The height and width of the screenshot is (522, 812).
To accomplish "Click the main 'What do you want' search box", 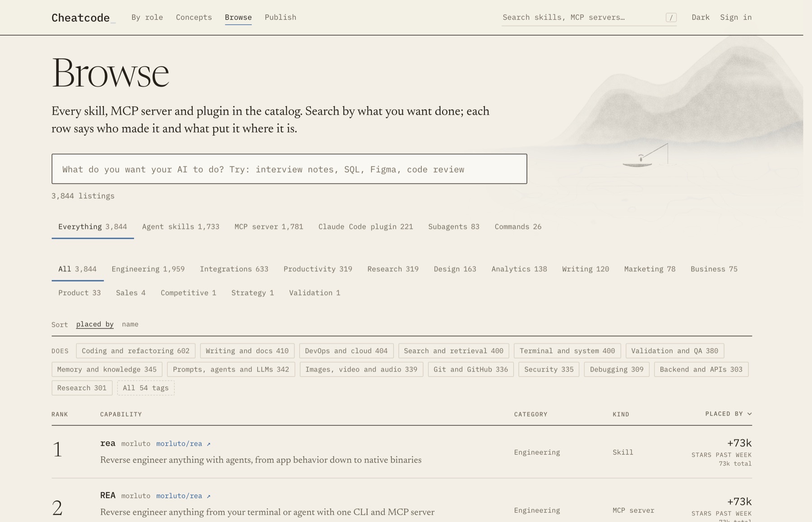I will (x=289, y=169).
